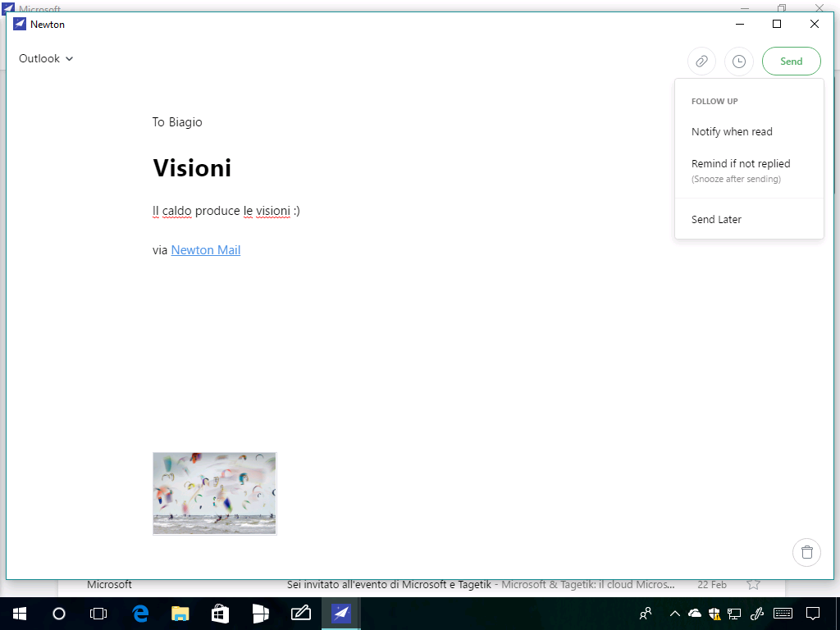Open File Explorer from taskbar
840x630 pixels.
[180, 614]
